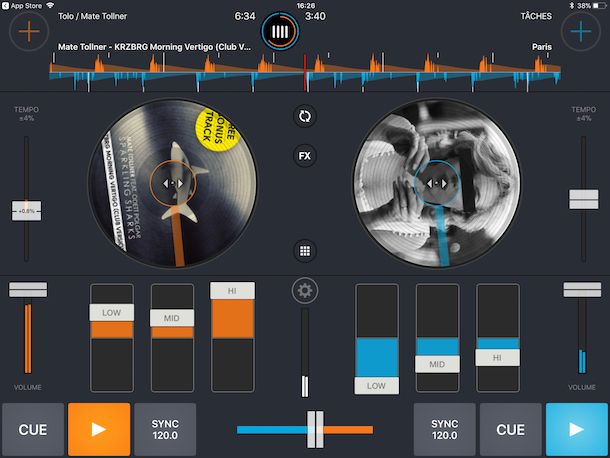Tap left deck SYNC 120.0 button
Viewport: 610px width, 458px height.
(165, 429)
